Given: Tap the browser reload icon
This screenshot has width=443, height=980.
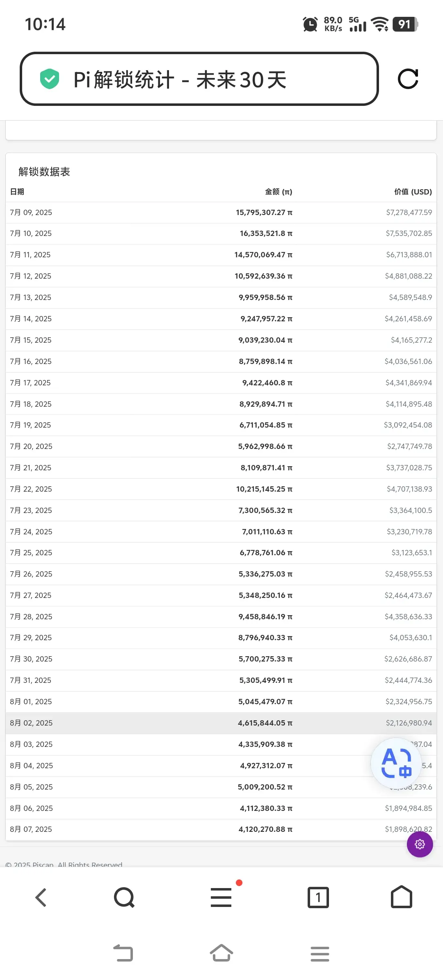Looking at the screenshot, I should (408, 79).
